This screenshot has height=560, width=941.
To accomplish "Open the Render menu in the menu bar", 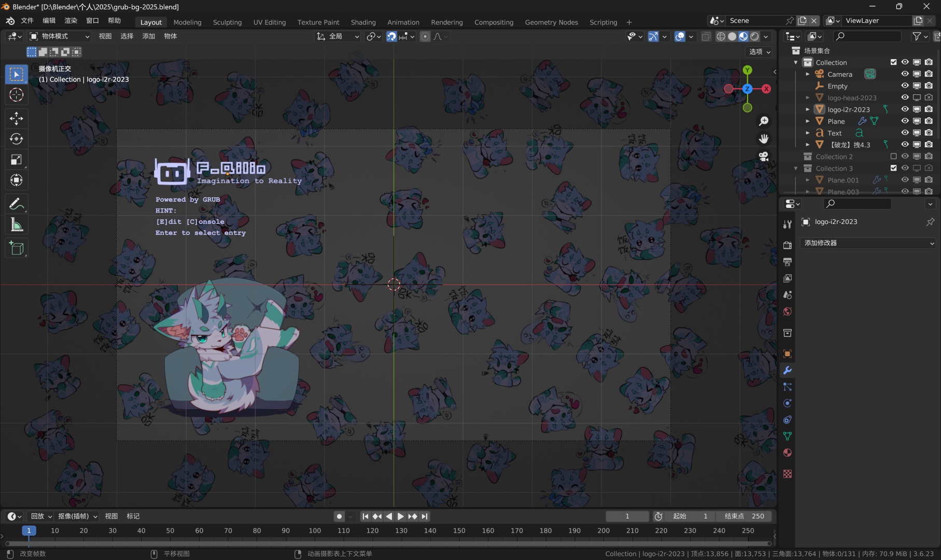I will (x=71, y=21).
